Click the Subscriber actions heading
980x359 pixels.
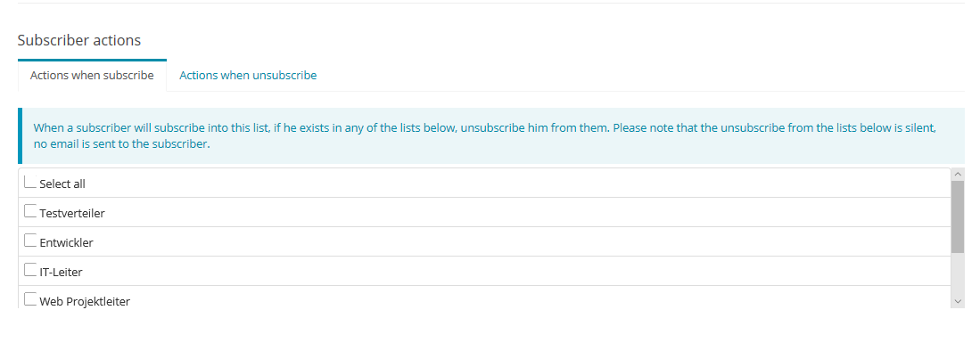click(x=79, y=40)
